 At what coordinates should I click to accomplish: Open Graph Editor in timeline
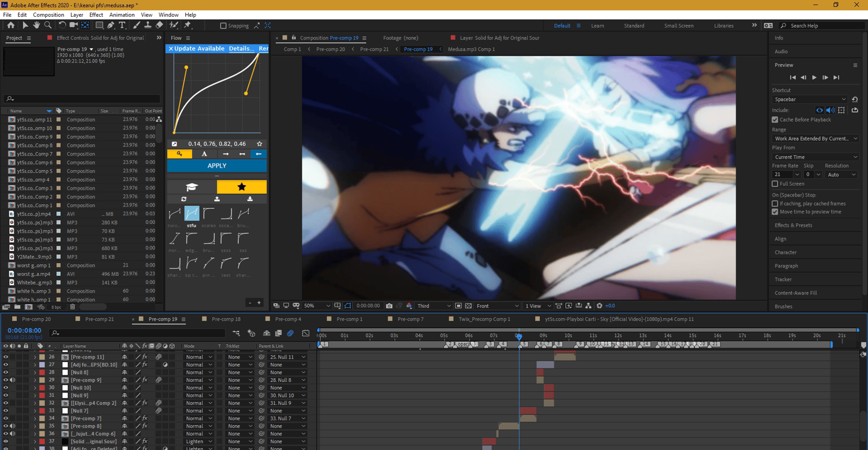click(x=306, y=333)
